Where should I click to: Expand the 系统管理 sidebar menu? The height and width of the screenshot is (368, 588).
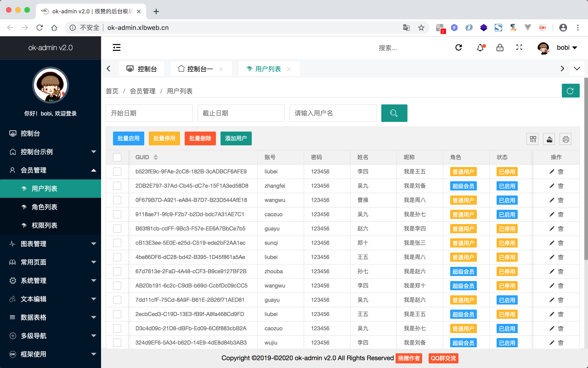(x=51, y=281)
